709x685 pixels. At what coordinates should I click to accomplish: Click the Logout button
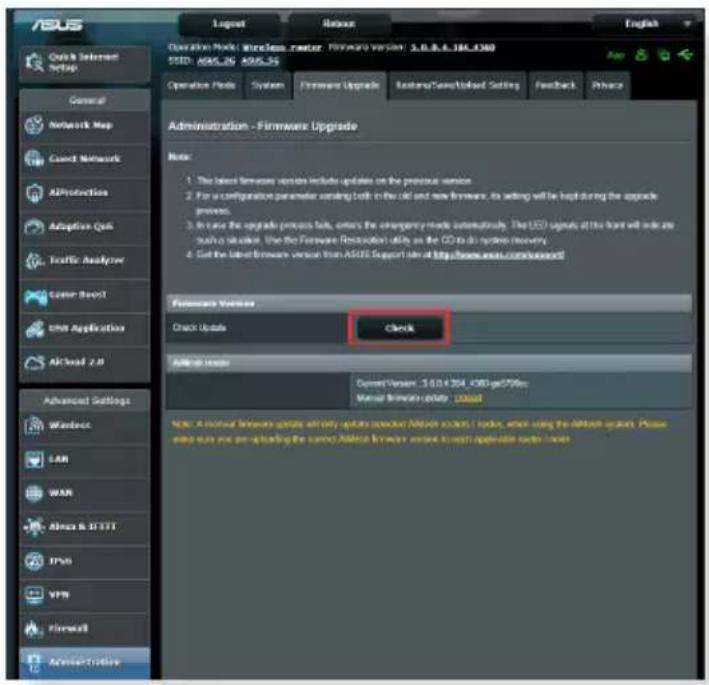[229, 24]
